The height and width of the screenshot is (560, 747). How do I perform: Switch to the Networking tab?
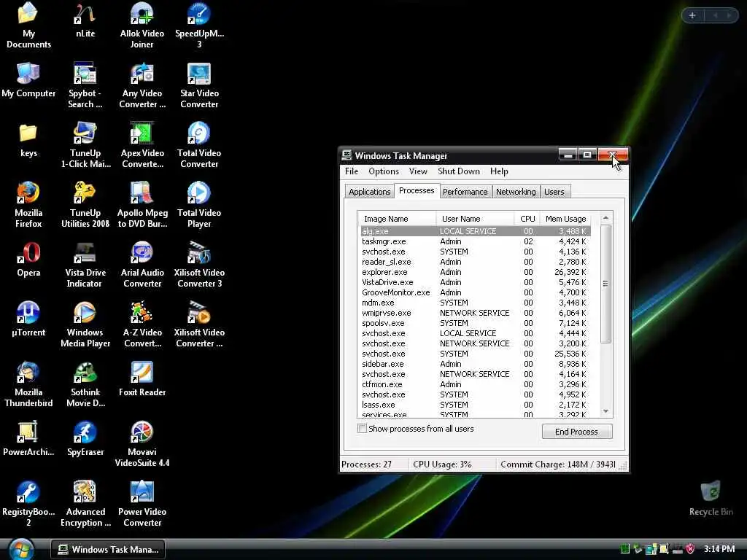click(x=516, y=192)
